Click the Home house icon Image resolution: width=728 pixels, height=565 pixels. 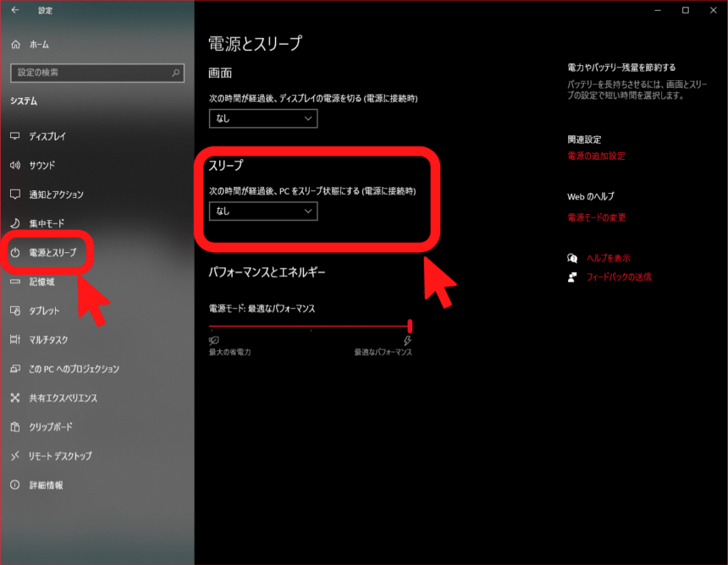pyautogui.click(x=16, y=44)
